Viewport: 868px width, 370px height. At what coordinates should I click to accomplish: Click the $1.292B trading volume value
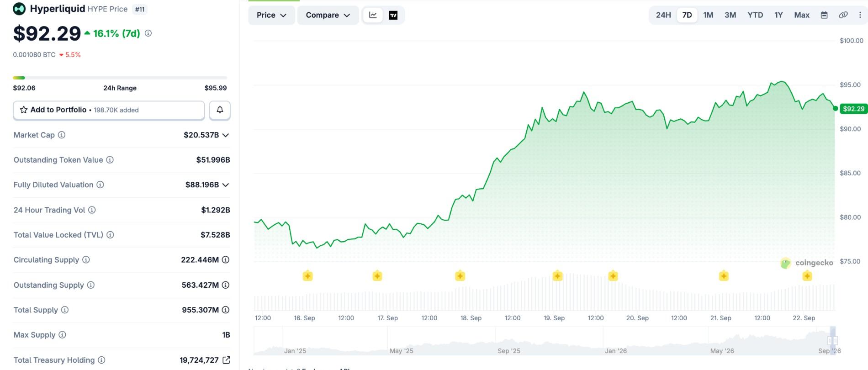coord(216,210)
